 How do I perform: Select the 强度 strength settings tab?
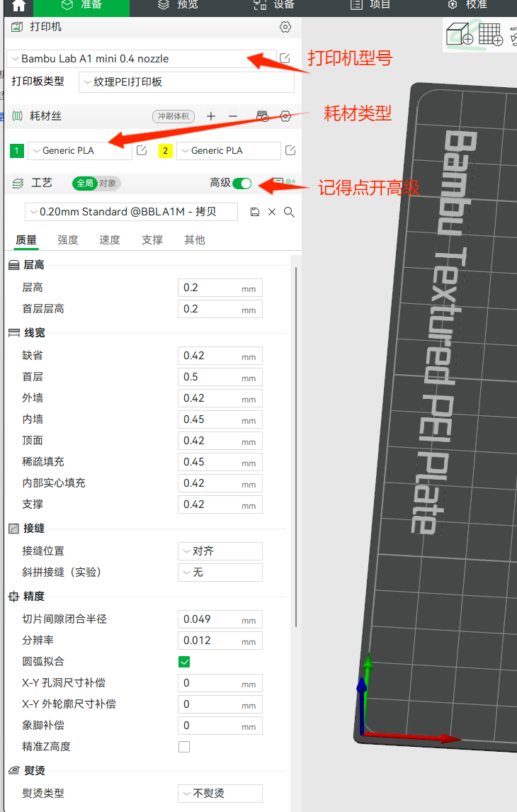[x=68, y=239]
